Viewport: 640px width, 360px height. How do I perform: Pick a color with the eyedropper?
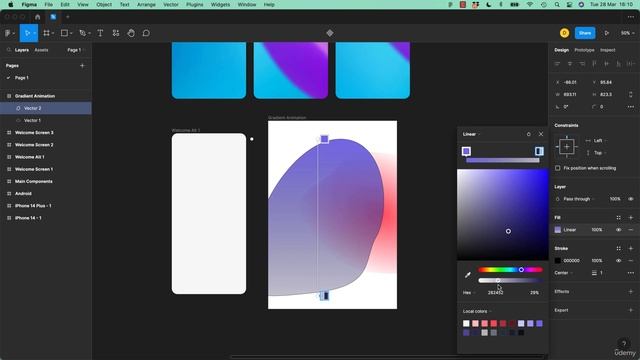coord(468,275)
